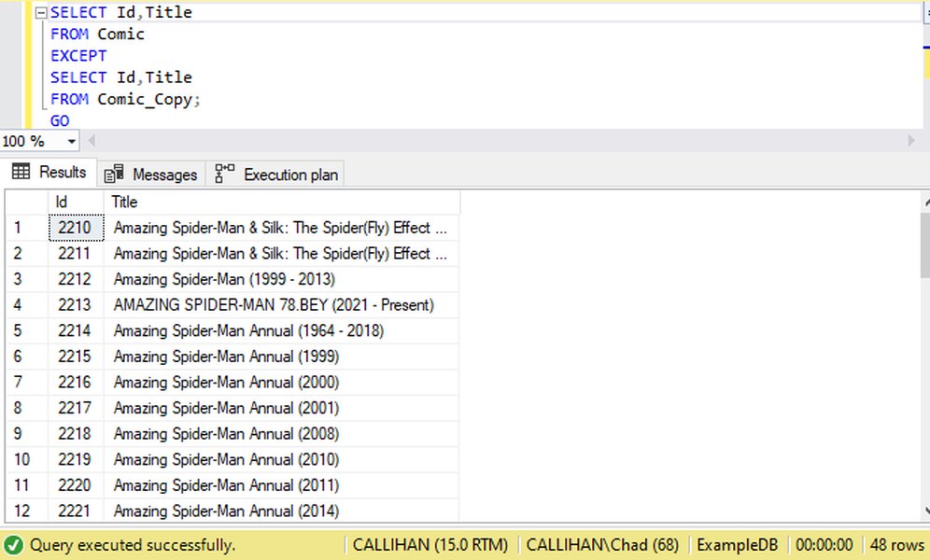Image resolution: width=930 pixels, height=560 pixels.
Task: Select the cell with Id 2218
Action: tap(76, 434)
